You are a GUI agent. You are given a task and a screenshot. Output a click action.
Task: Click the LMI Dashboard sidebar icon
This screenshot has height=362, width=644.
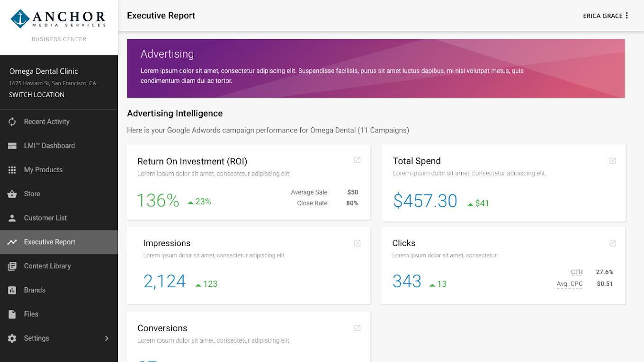coord(12,146)
